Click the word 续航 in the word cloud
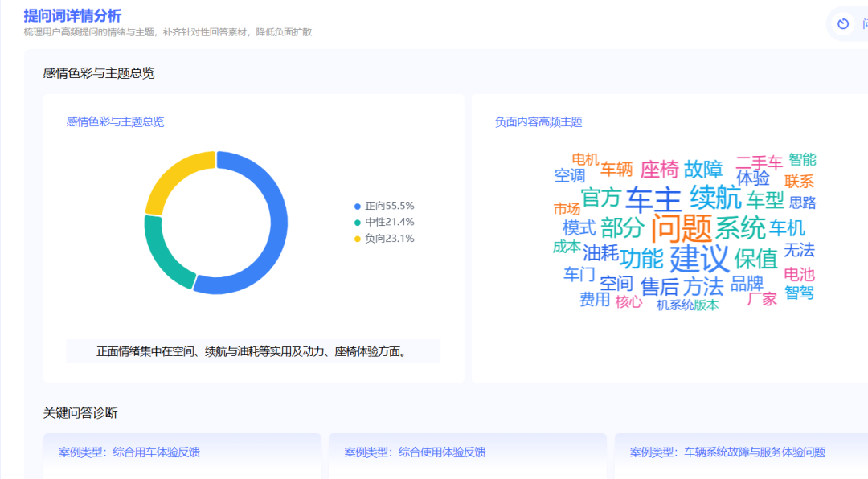868x479 pixels. click(715, 197)
